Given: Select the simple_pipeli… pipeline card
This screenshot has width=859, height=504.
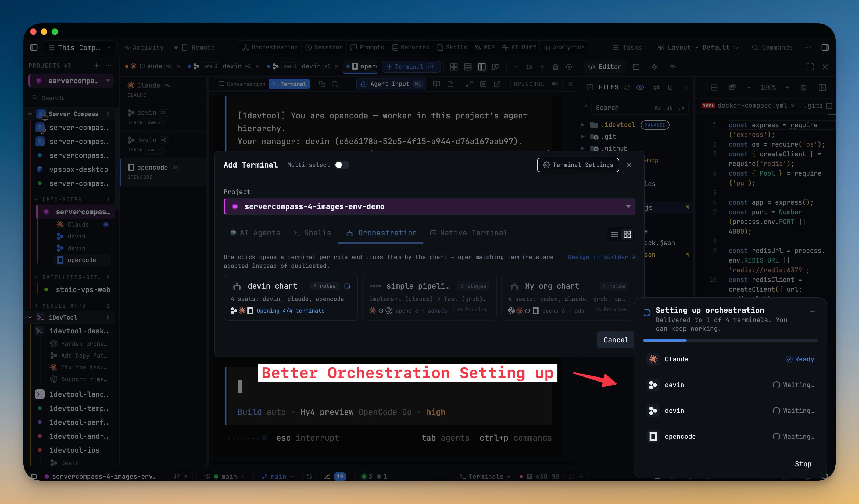Looking at the screenshot, I should (429, 298).
